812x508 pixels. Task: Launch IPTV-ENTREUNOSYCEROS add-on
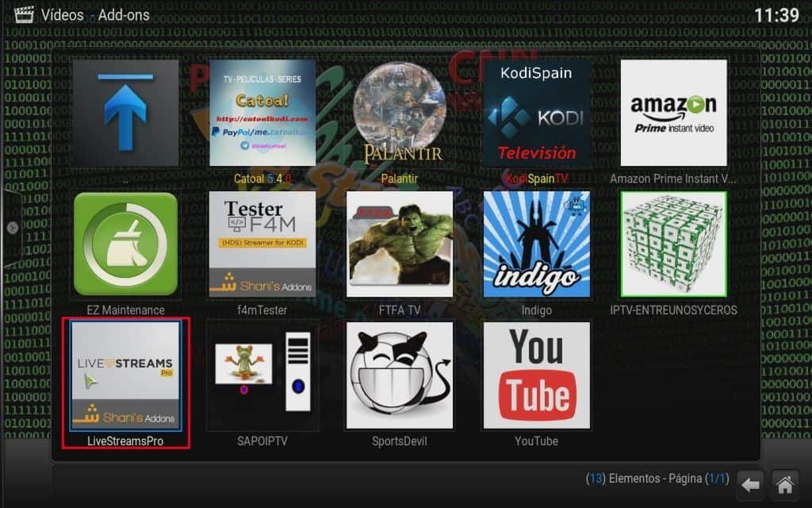673,243
